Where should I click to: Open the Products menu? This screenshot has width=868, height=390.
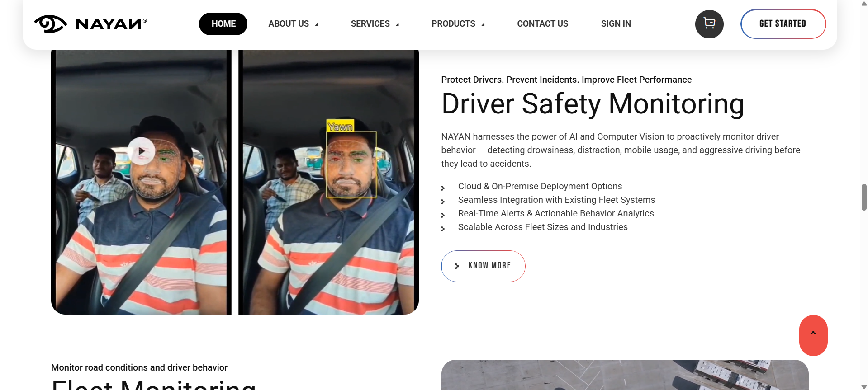point(453,24)
